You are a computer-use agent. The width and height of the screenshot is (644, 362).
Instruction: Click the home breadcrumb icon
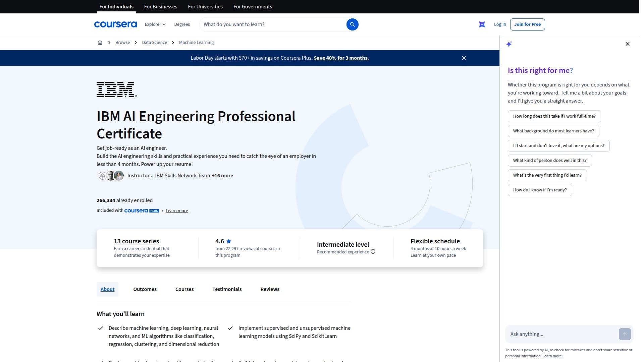pos(100,43)
